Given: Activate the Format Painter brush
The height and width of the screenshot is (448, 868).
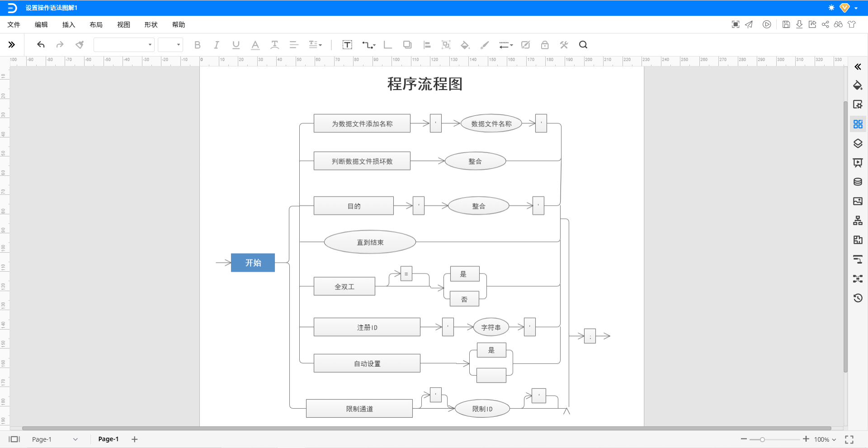Looking at the screenshot, I should (x=80, y=45).
